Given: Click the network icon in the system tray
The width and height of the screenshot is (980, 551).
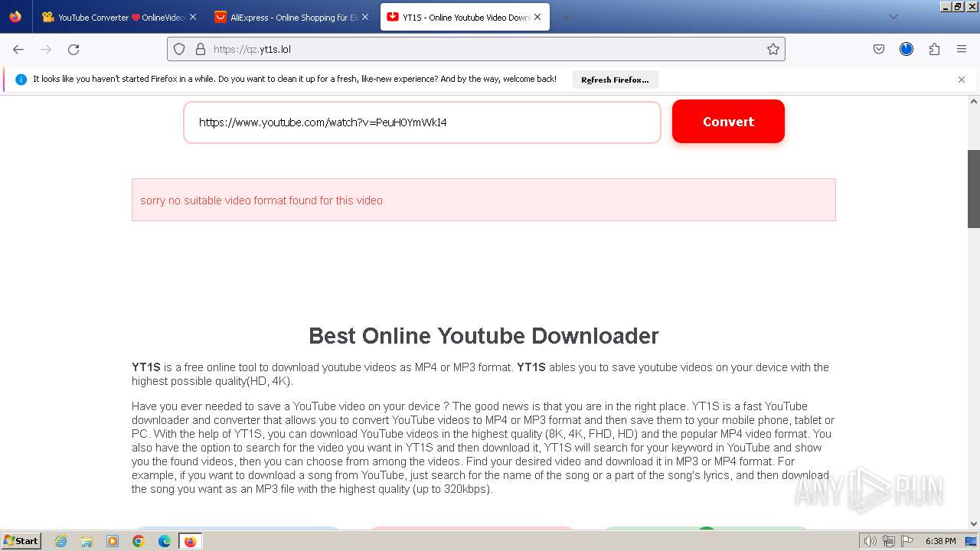Looking at the screenshot, I should (x=888, y=541).
